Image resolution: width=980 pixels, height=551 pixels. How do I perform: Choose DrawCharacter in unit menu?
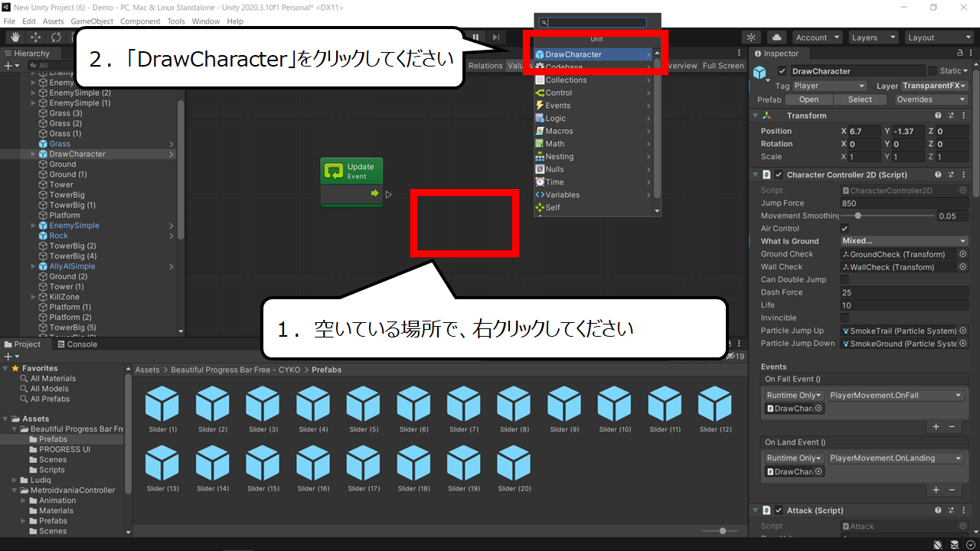click(593, 54)
